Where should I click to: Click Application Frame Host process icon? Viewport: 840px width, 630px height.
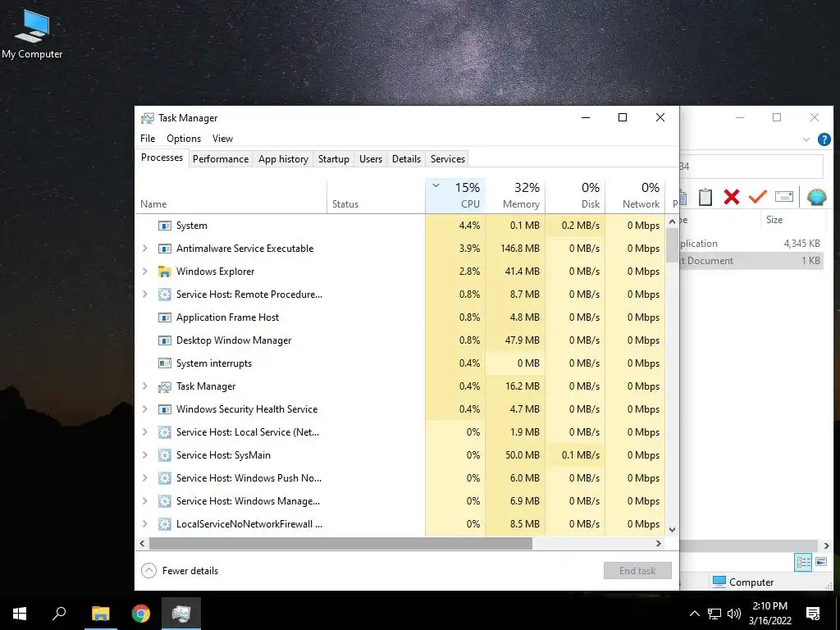click(164, 317)
